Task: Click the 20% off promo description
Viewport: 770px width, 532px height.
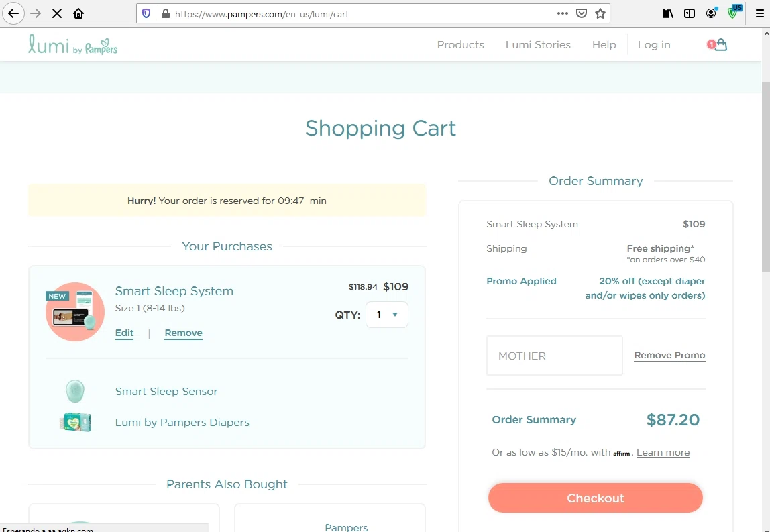Action: pos(645,288)
